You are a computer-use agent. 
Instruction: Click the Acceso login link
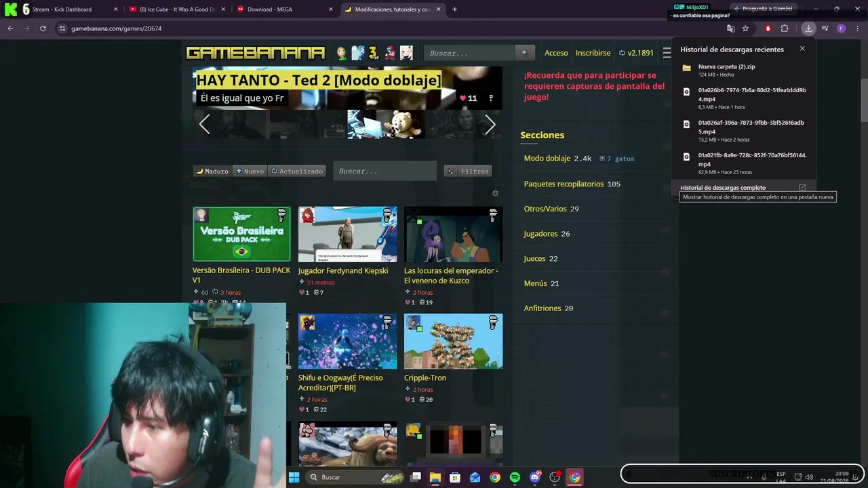click(556, 53)
